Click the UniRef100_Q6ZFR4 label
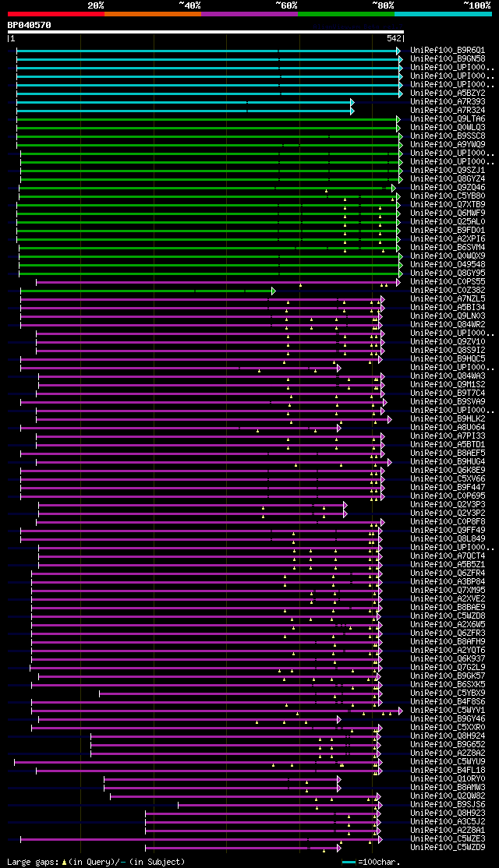Image resolution: width=499 pixels, height=868 pixels. coord(448,573)
